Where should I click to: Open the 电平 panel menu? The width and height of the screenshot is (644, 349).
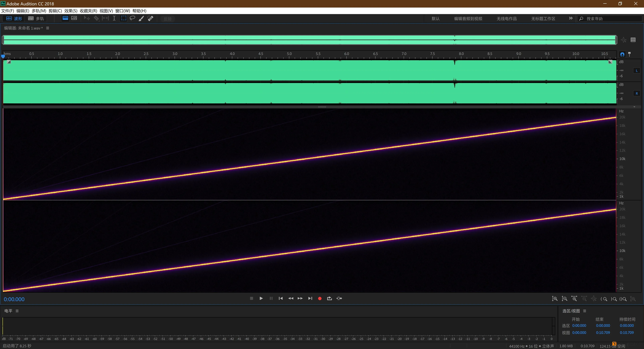click(x=17, y=311)
